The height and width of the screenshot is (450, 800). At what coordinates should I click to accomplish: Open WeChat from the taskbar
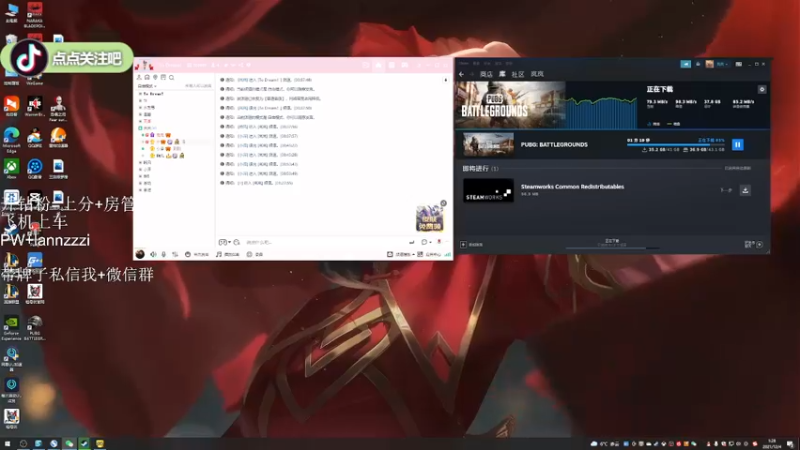[x=69, y=444]
